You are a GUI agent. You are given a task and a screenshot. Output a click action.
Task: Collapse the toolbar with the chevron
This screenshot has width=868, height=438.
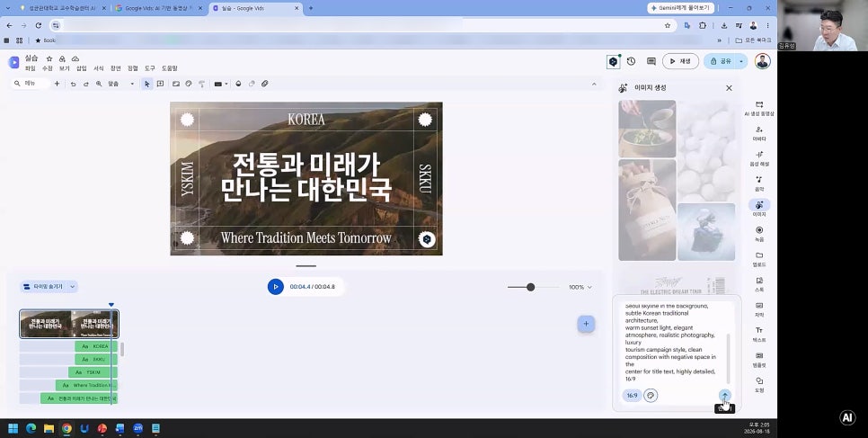(x=594, y=85)
